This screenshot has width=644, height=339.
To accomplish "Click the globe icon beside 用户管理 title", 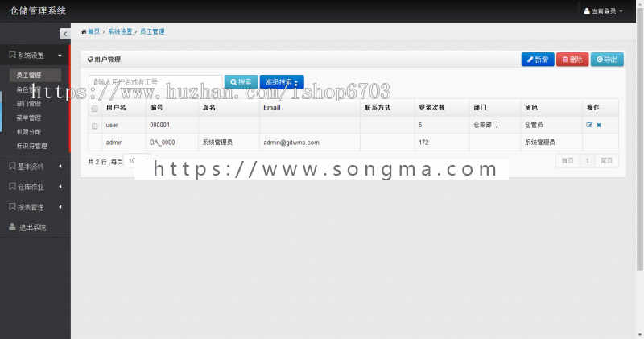I will tap(90, 60).
